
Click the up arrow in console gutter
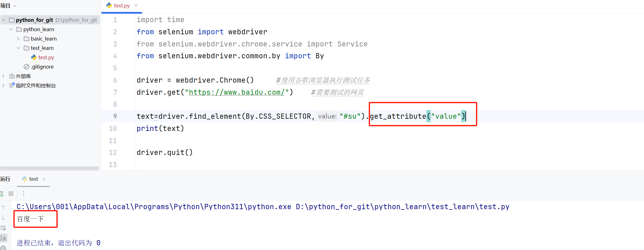pyautogui.click(x=3, y=207)
